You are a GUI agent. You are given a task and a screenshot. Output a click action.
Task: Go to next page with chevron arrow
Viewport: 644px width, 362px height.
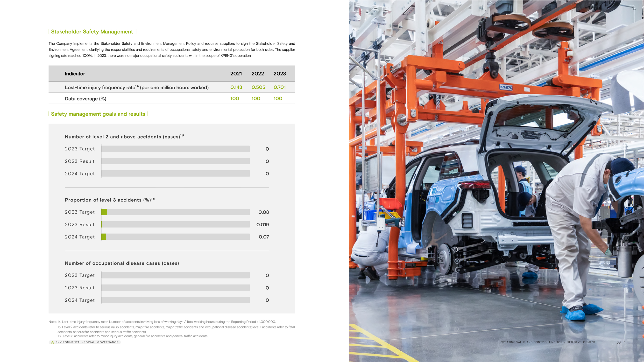click(624, 342)
